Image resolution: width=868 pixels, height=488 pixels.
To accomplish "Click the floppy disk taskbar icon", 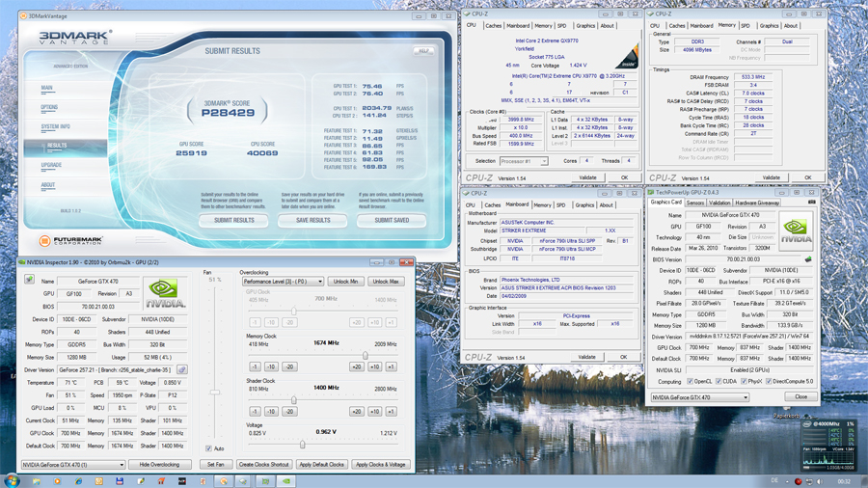I will point(120,481).
